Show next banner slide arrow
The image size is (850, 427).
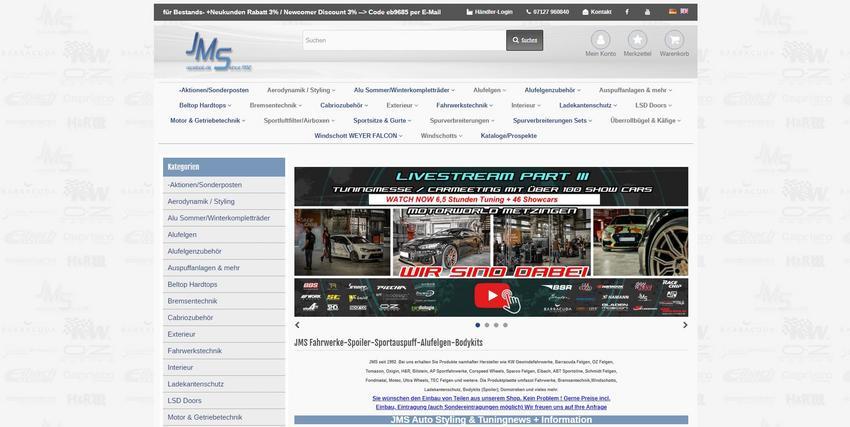pyautogui.click(x=685, y=325)
